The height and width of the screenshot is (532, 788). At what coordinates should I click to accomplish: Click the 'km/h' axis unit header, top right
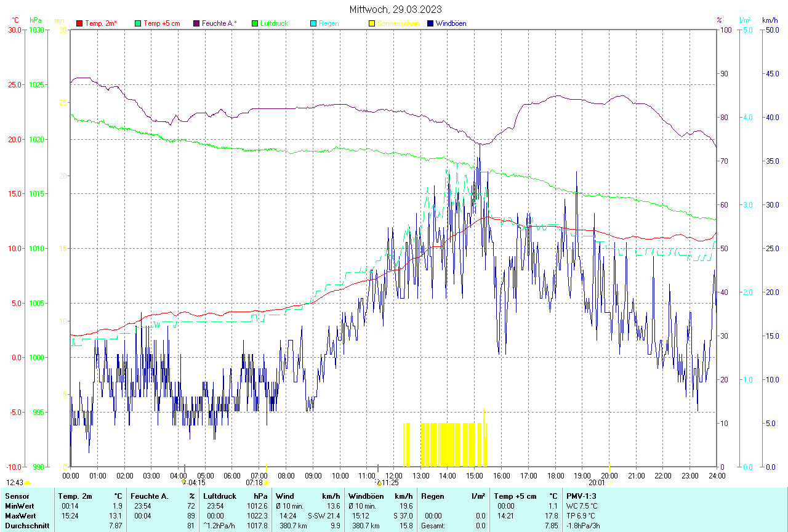tap(770, 20)
